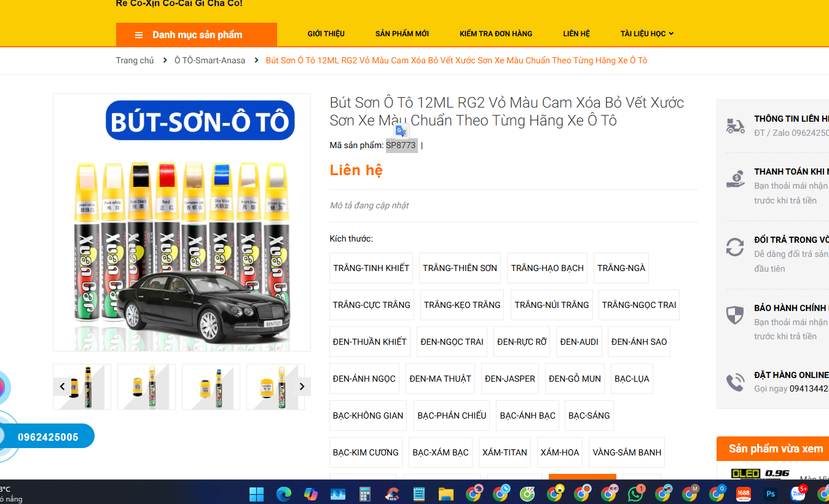Screen dimensions: 829x504
Task: Open the 1688 app in taskbar
Action: pyautogui.click(x=744, y=494)
